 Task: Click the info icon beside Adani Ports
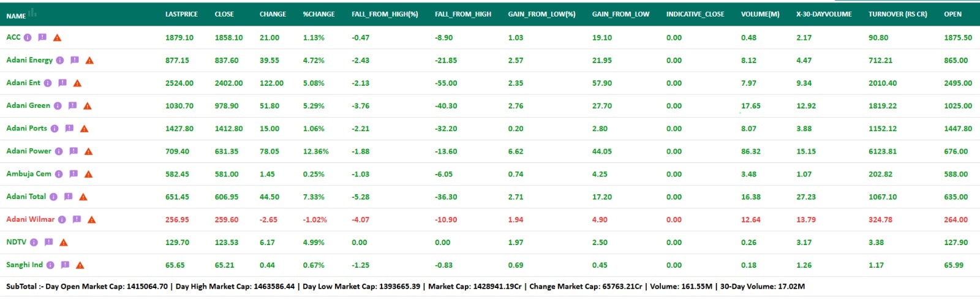(x=55, y=129)
